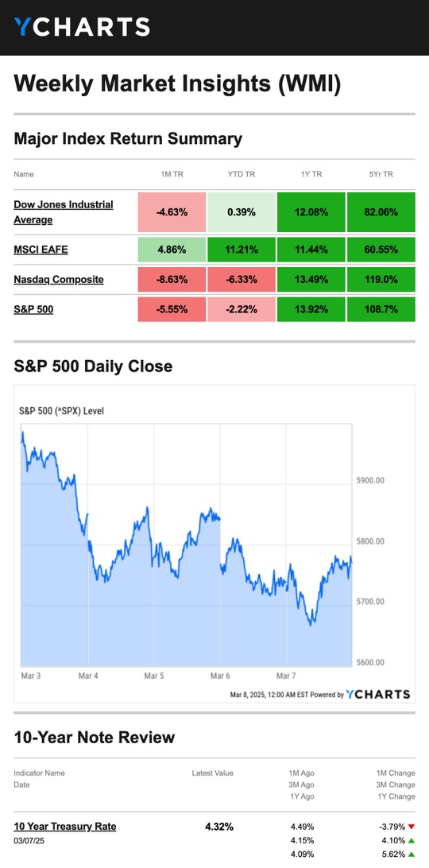The image size is (429, 868).
Task: Click the YTD TR column header
Action: click(242, 174)
